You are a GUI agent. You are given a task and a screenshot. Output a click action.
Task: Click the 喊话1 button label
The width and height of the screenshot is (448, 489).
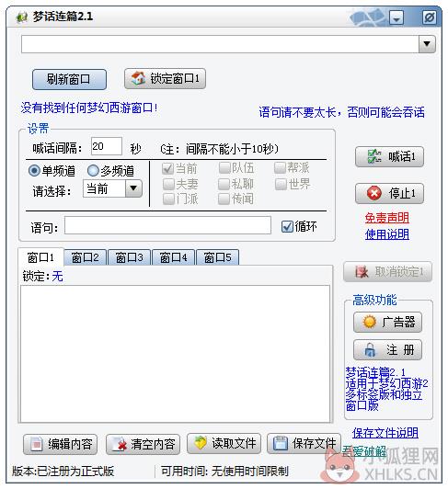(x=402, y=156)
